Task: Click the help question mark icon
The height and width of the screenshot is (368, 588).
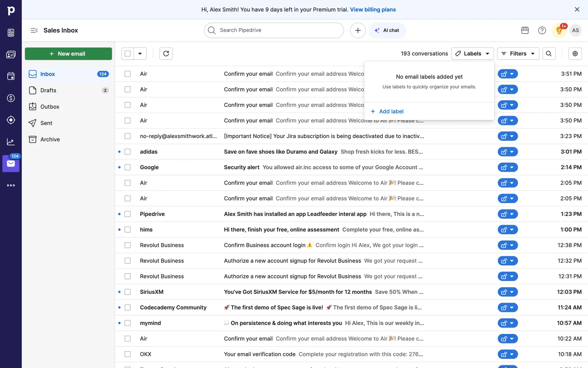Action: coord(542,30)
